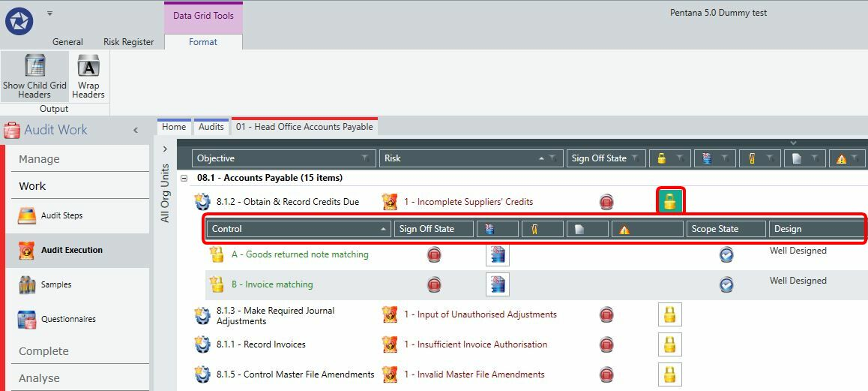
Task: Select the Samples sidebar icon
Action: click(27, 284)
